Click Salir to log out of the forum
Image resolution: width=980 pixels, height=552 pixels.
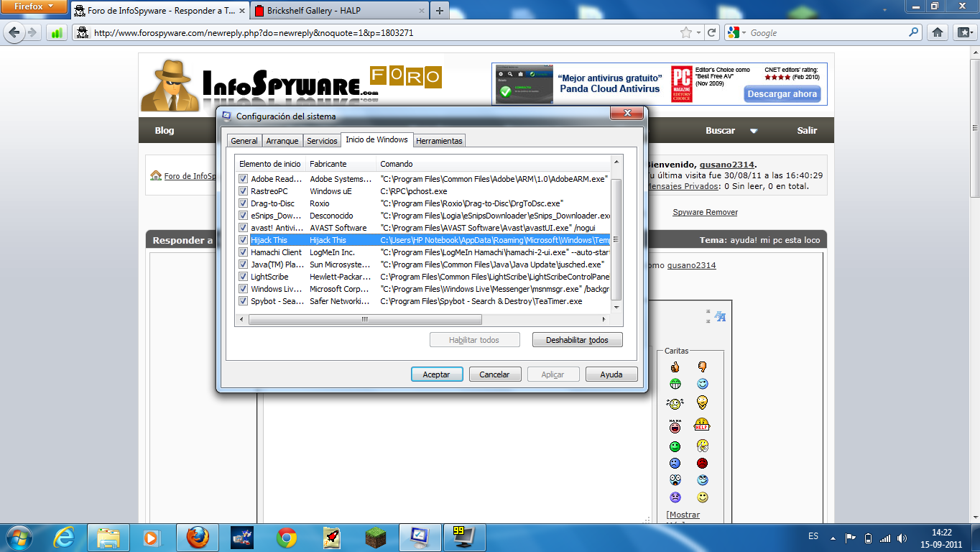807,131
